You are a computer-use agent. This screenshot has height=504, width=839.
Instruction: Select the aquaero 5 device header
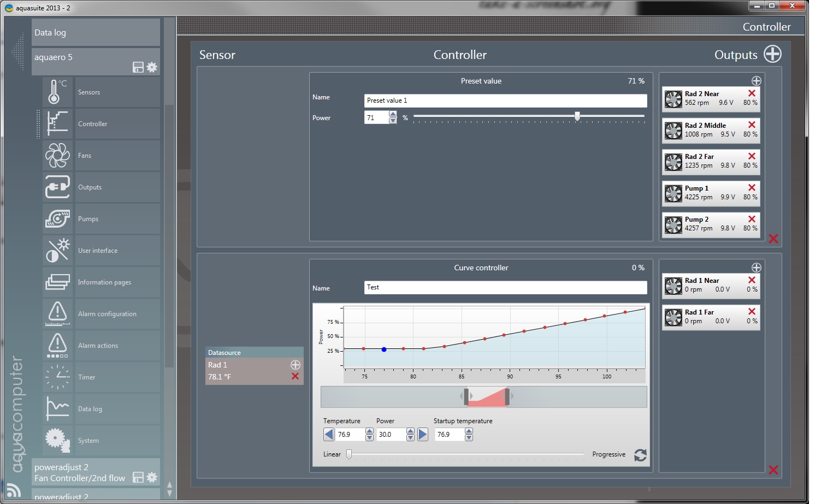point(96,61)
